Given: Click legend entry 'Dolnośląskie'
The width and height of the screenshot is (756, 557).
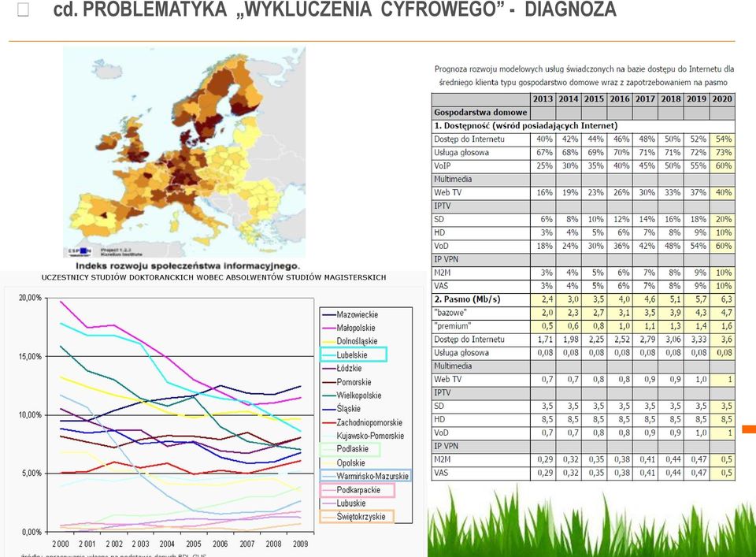Looking at the screenshot, I should [x=357, y=341].
